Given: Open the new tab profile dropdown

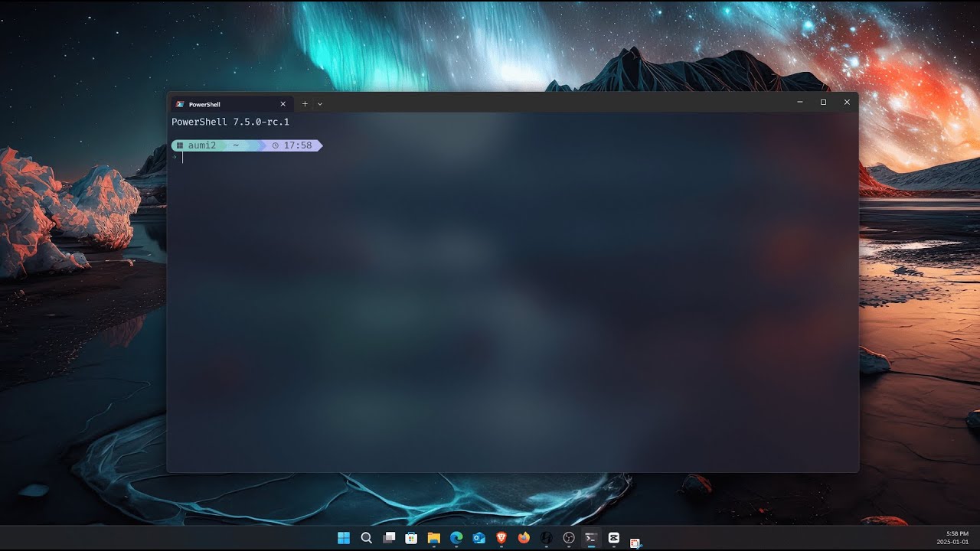Looking at the screenshot, I should click(x=320, y=103).
